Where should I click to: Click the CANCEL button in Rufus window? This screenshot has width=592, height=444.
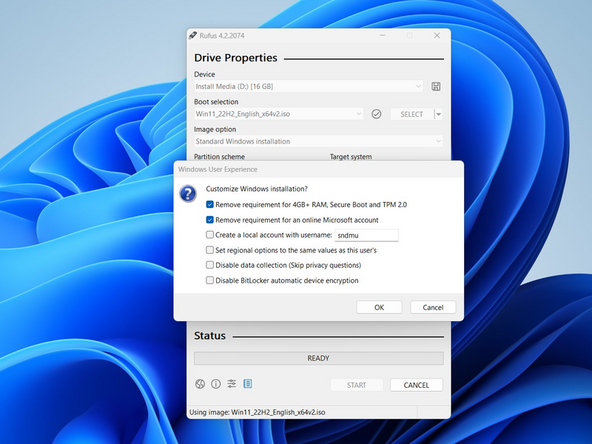tap(416, 385)
